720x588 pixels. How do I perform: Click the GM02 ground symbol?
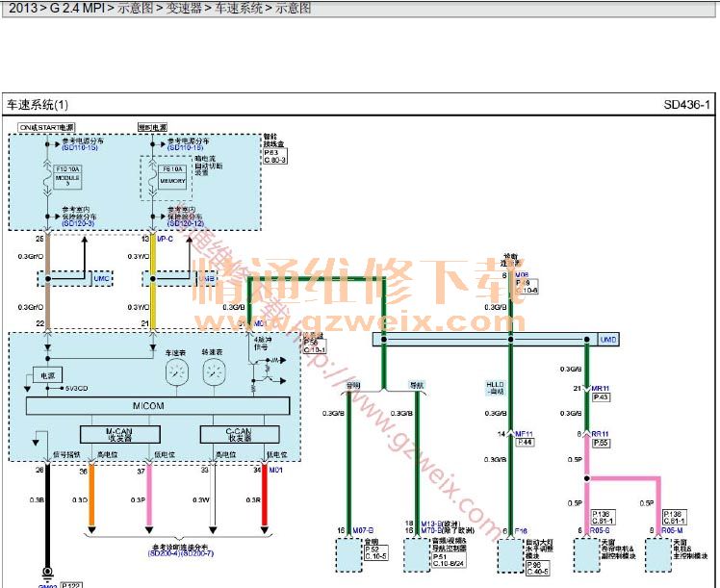[x=47, y=574]
